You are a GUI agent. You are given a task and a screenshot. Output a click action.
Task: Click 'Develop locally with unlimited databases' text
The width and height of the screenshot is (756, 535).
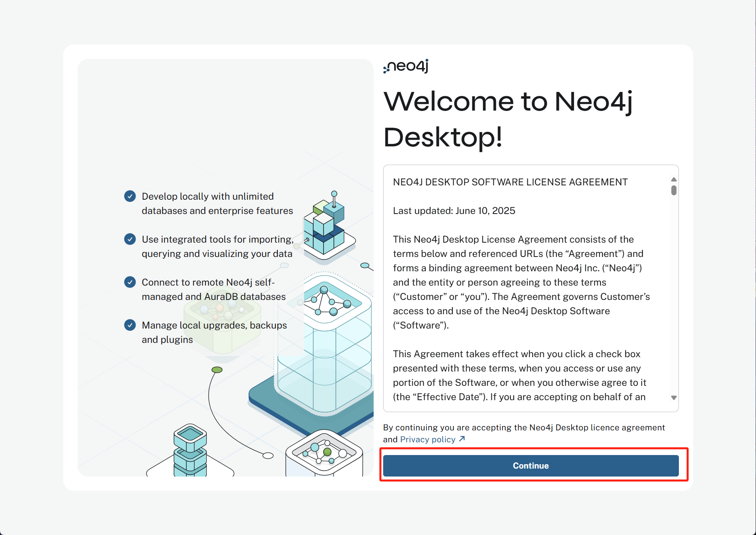click(217, 203)
